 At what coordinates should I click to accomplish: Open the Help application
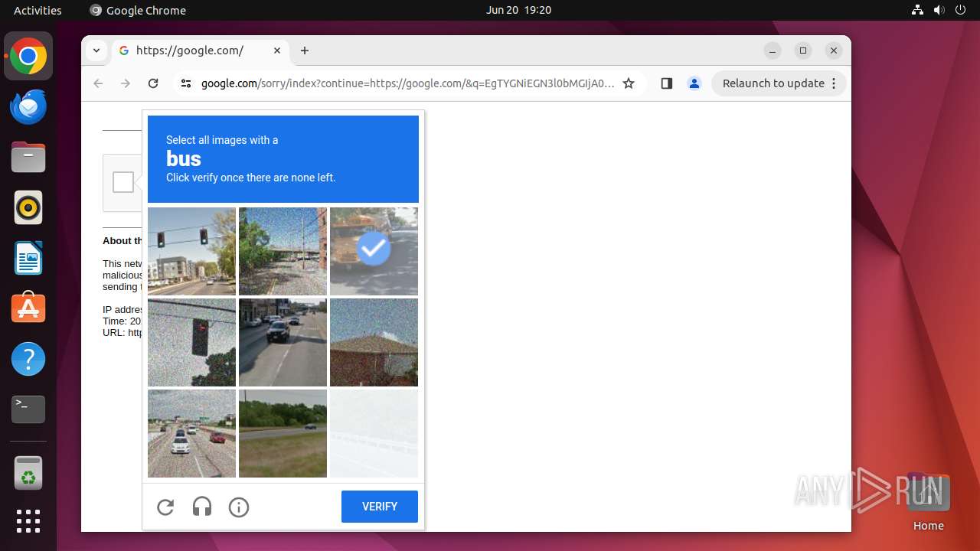coord(28,359)
